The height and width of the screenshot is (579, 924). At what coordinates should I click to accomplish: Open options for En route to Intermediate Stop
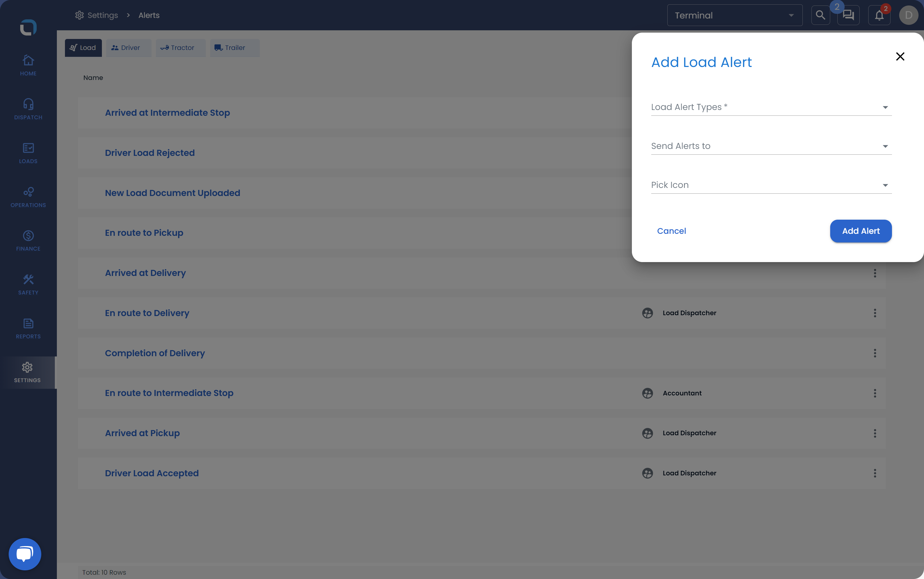pos(875,393)
